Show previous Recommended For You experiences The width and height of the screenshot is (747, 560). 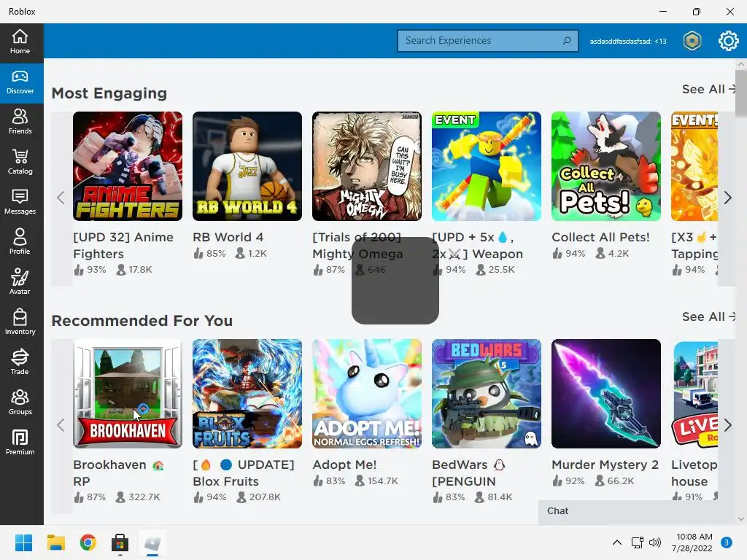click(61, 425)
